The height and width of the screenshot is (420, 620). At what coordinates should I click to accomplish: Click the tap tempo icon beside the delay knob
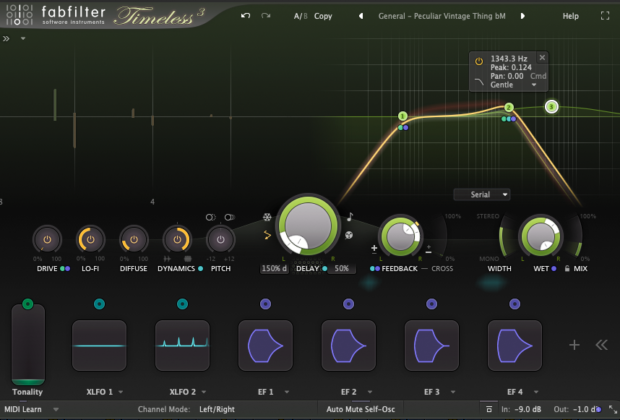(x=348, y=235)
